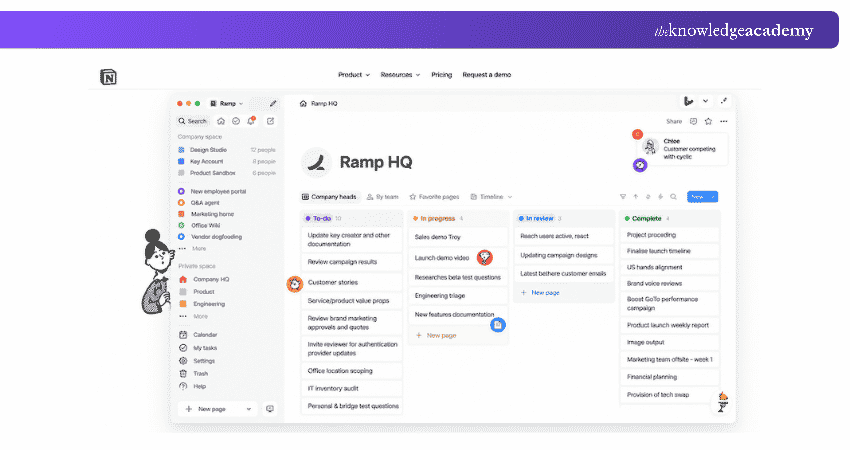
Task: Open New employee portal page
Action: [218, 191]
